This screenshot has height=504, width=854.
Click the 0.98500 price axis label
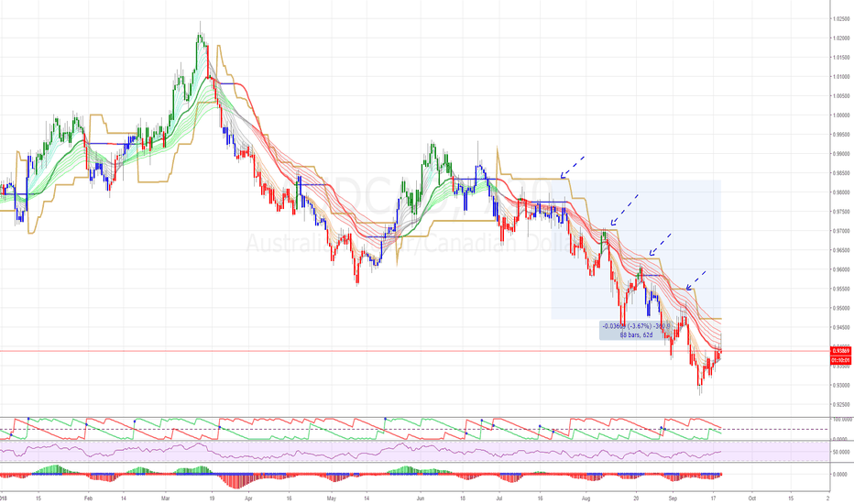(841, 173)
